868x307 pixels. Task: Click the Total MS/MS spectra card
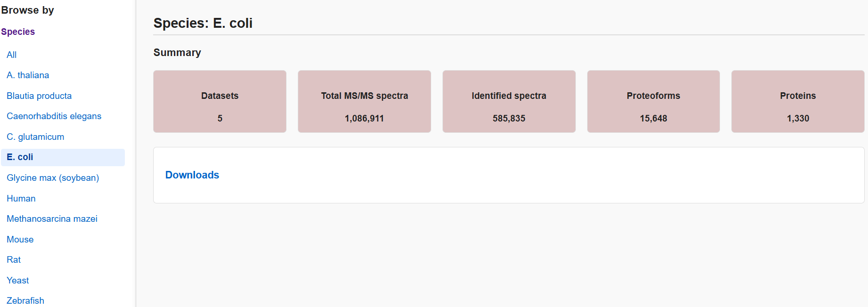[364, 102]
